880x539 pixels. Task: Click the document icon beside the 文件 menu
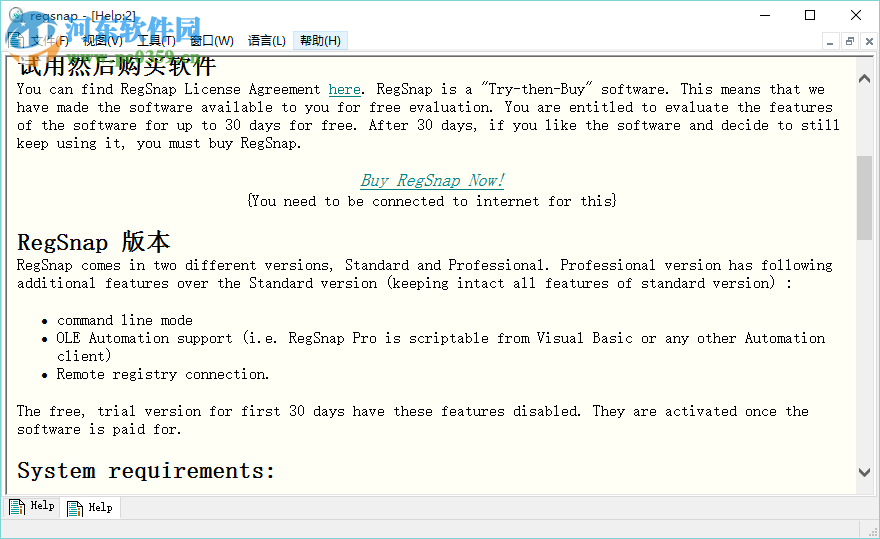tap(16, 40)
